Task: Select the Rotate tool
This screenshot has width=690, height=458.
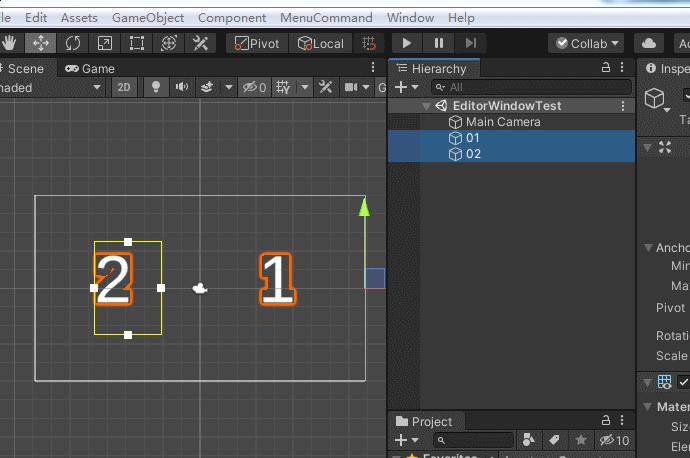Action: pos(73,43)
